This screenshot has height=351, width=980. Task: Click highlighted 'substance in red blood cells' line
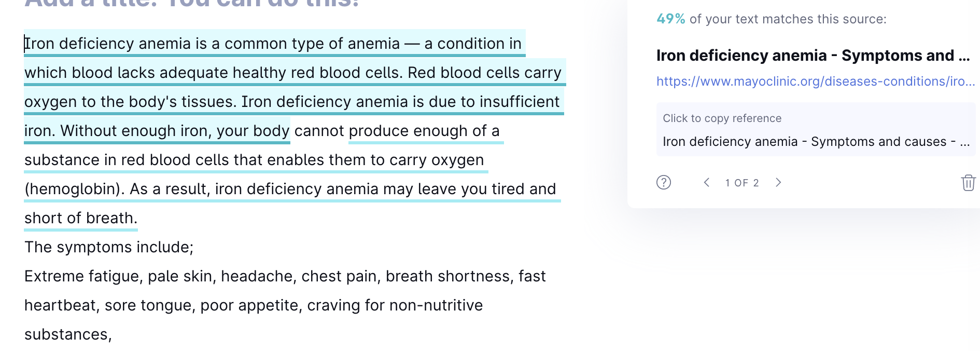tap(254, 160)
